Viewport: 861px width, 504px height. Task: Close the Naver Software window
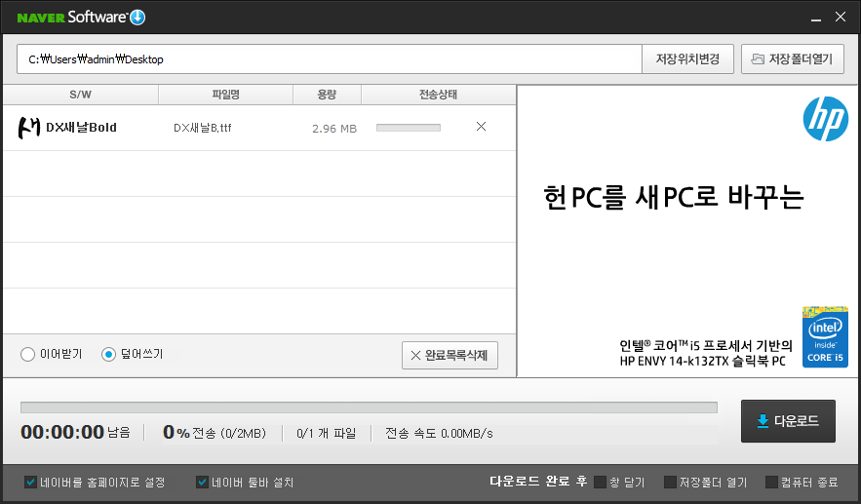click(841, 17)
